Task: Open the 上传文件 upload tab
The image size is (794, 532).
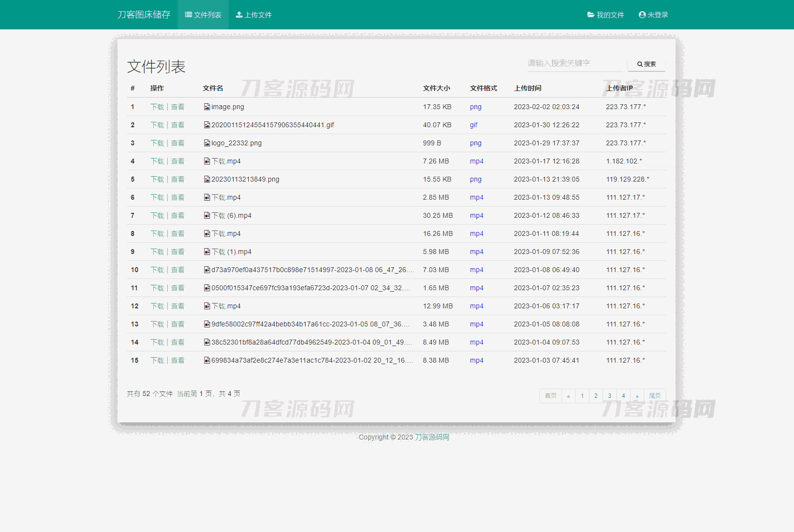Action: [x=254, y=15]
